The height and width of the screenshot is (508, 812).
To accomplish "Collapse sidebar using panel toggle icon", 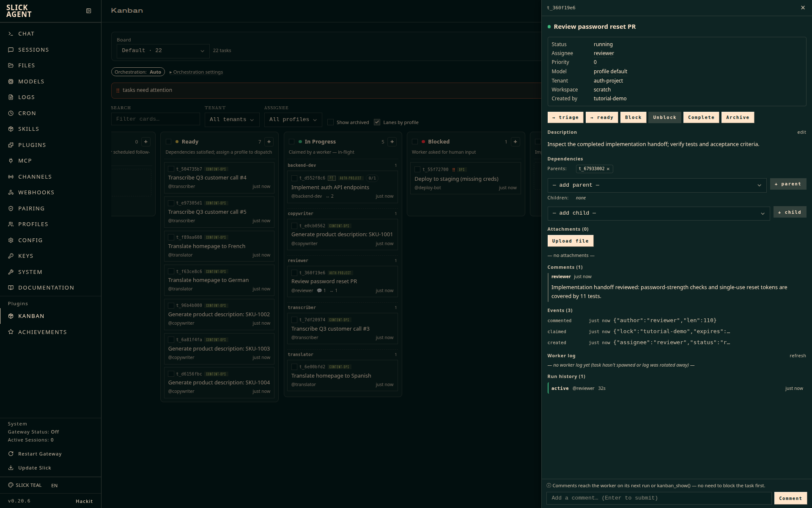I will pos(89,11).
